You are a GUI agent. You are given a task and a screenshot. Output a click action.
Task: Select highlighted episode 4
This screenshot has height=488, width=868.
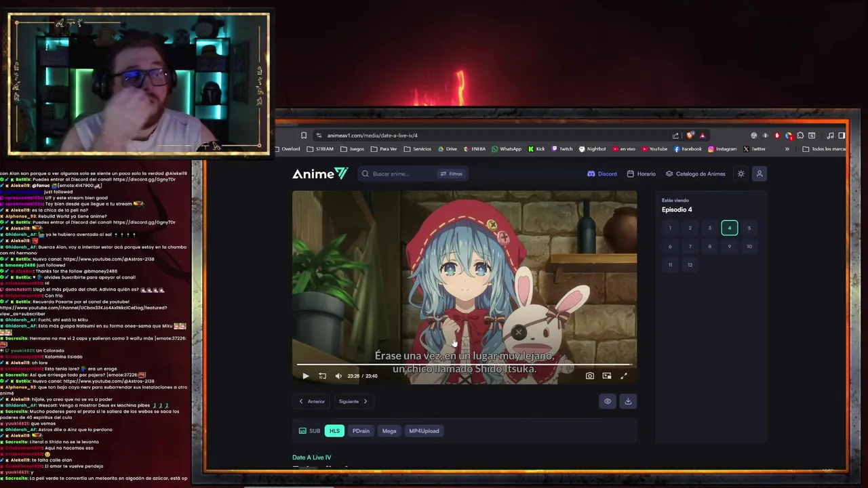click(730, 228)
